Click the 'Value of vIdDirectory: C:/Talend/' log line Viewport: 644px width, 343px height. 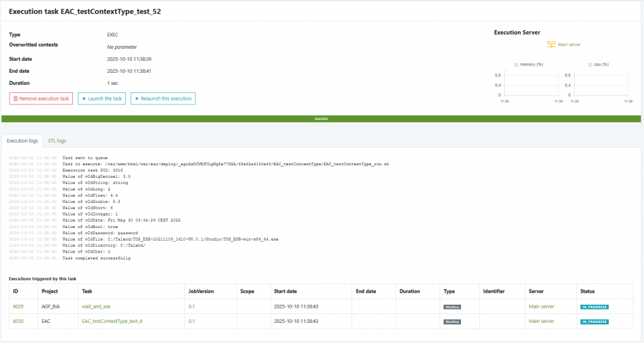(x=104, y=246)
